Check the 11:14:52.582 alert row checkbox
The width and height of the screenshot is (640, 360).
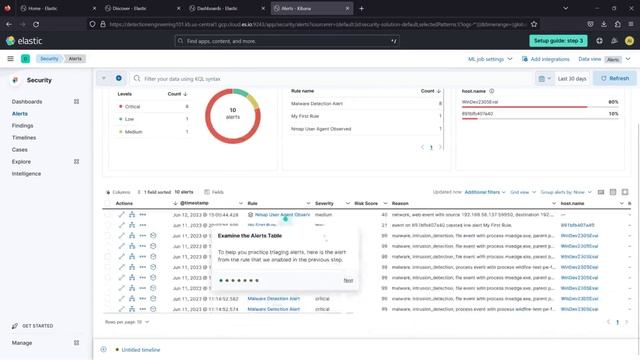[x=108, y=298]
